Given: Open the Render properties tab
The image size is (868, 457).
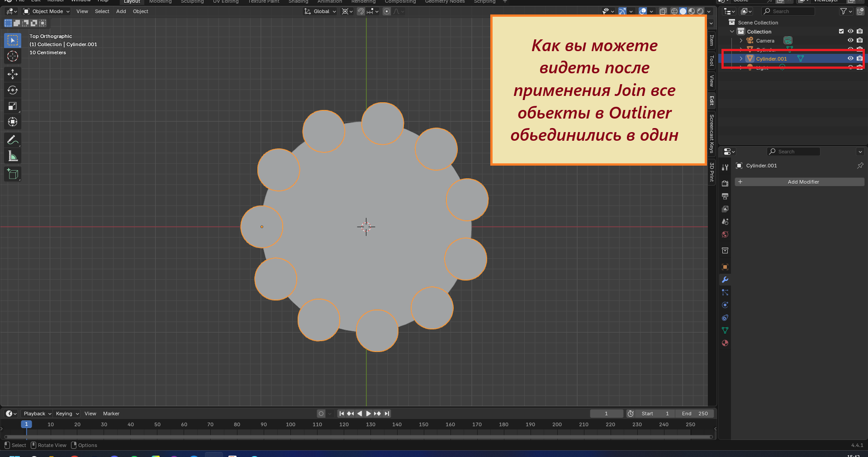Looking at the screenshot, I should click(x=725, y=183).
